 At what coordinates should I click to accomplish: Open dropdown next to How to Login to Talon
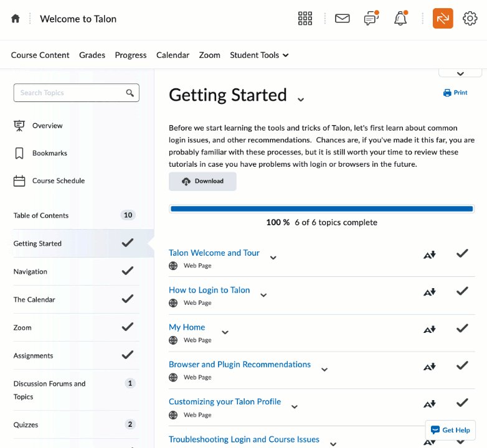[263, 295]
